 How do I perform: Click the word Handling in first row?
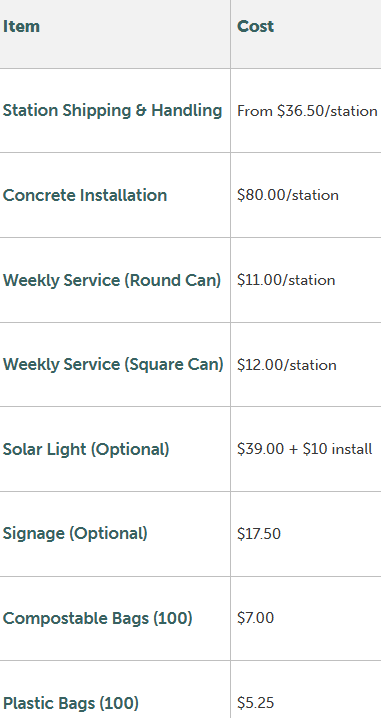coord(187,110)
